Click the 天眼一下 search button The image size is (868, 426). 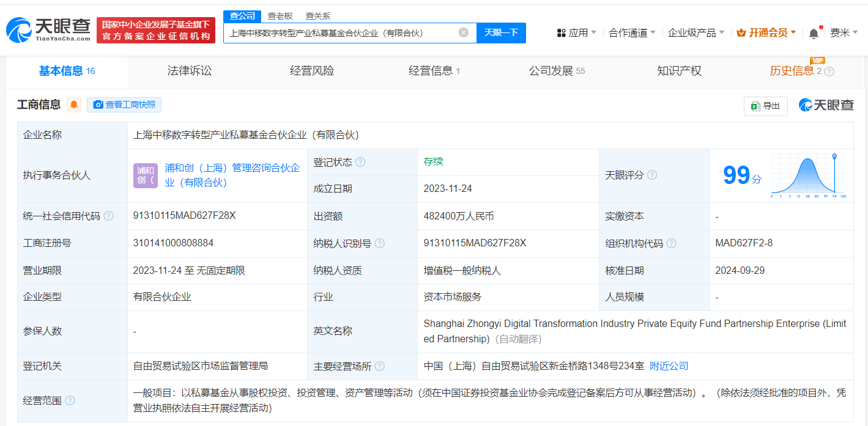coord(502,32)
